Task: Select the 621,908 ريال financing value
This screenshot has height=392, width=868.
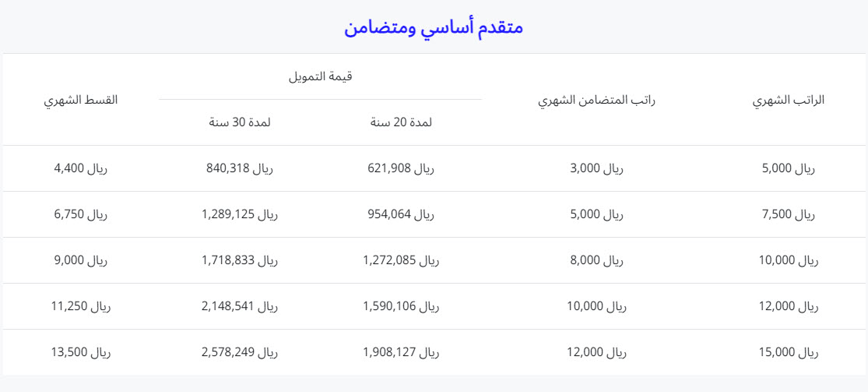Action: pos(401,168)
